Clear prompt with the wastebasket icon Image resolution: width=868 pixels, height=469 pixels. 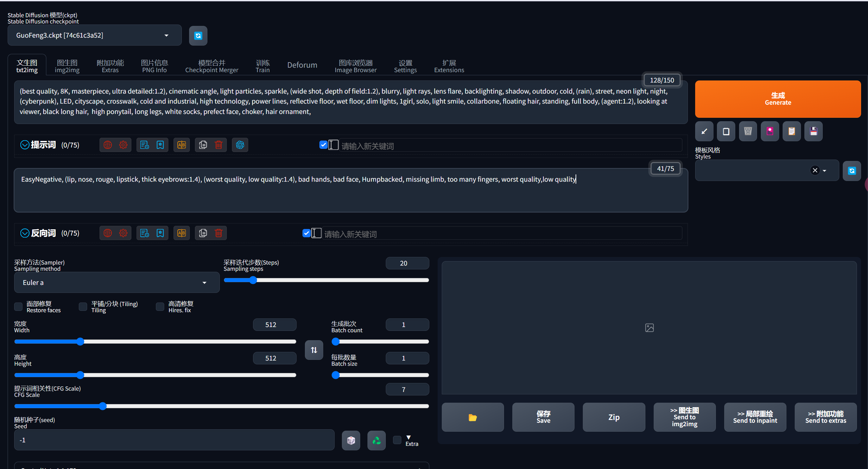(x=748, y=131)
